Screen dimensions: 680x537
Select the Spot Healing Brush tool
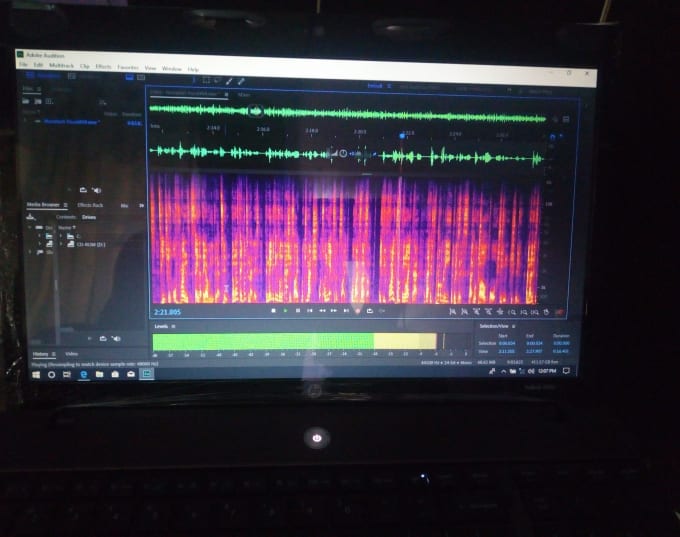click(x=241, y=82)
